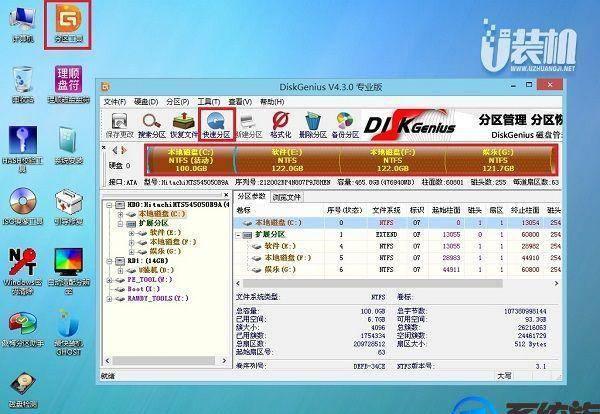Screen dimensions: 600x414
Task: Click the 保存更改 save changes toolbar icon
Action: pos(119,125)
